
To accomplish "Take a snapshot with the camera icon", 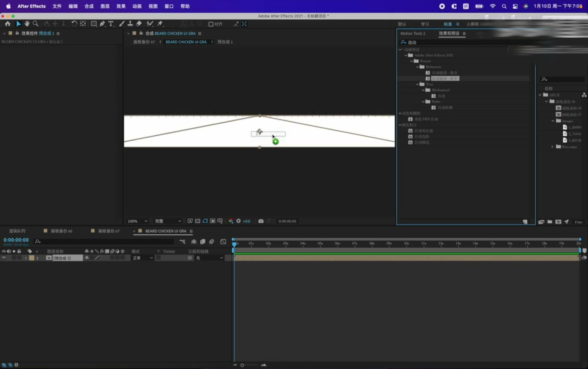I will (261, 221).
